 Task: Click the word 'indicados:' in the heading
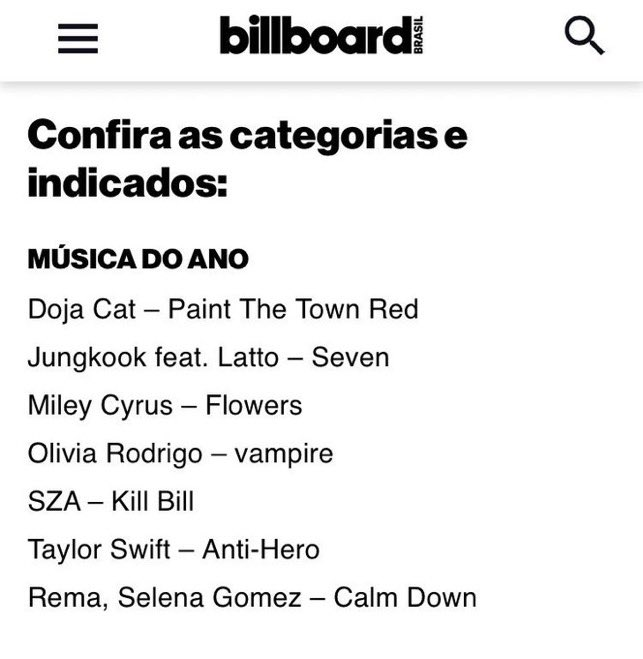click(x=127, y=183)
